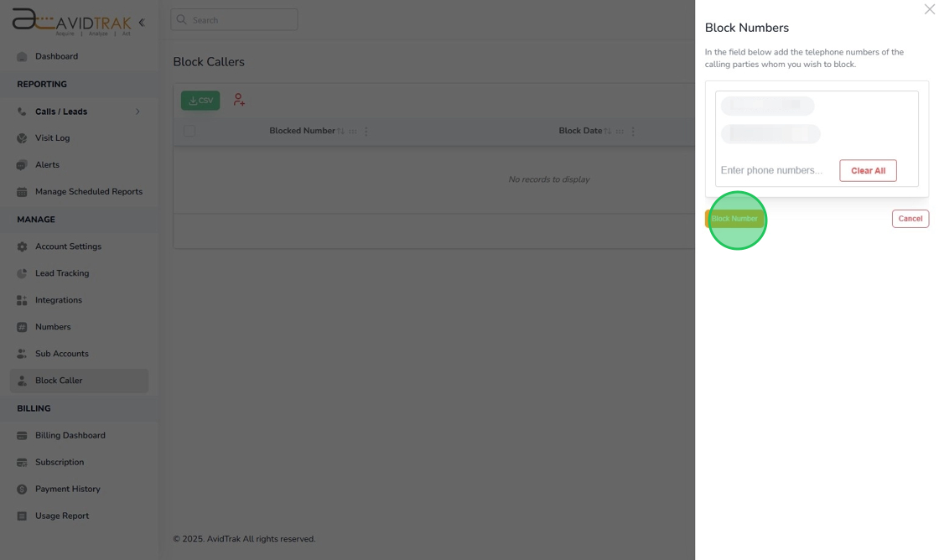
Task: Click the Numbers hash icon
Action: [22, 327]
